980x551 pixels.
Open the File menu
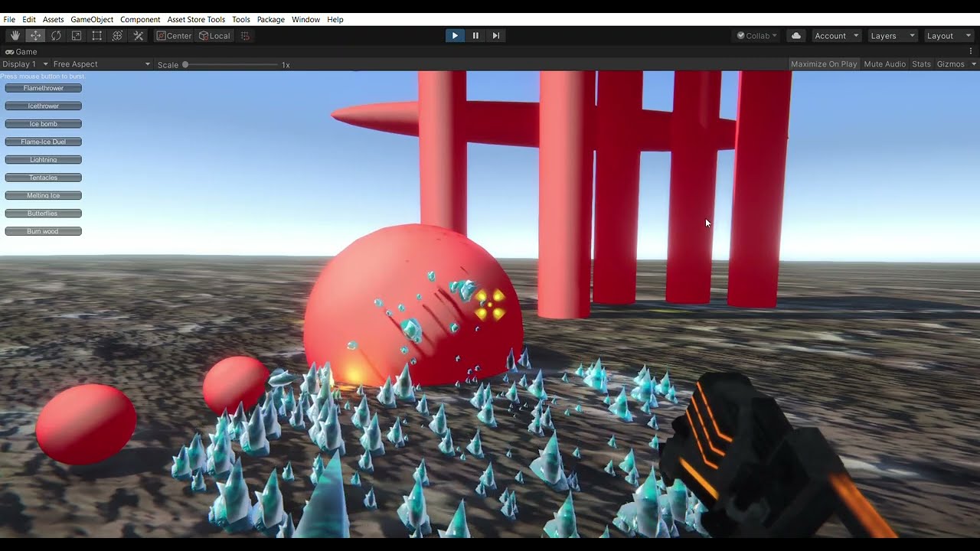tap(9, 19)
